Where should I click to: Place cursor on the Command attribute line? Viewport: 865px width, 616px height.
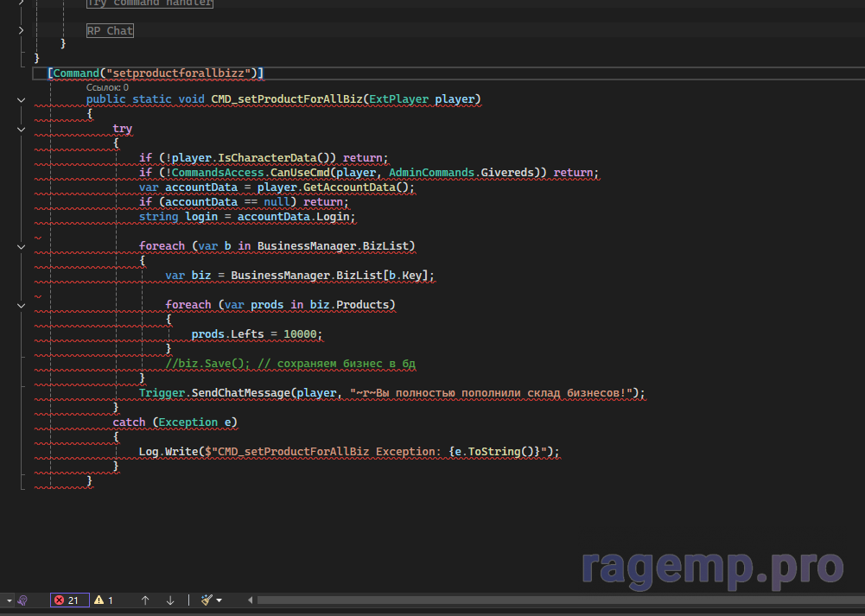click(x=156, y=73)
